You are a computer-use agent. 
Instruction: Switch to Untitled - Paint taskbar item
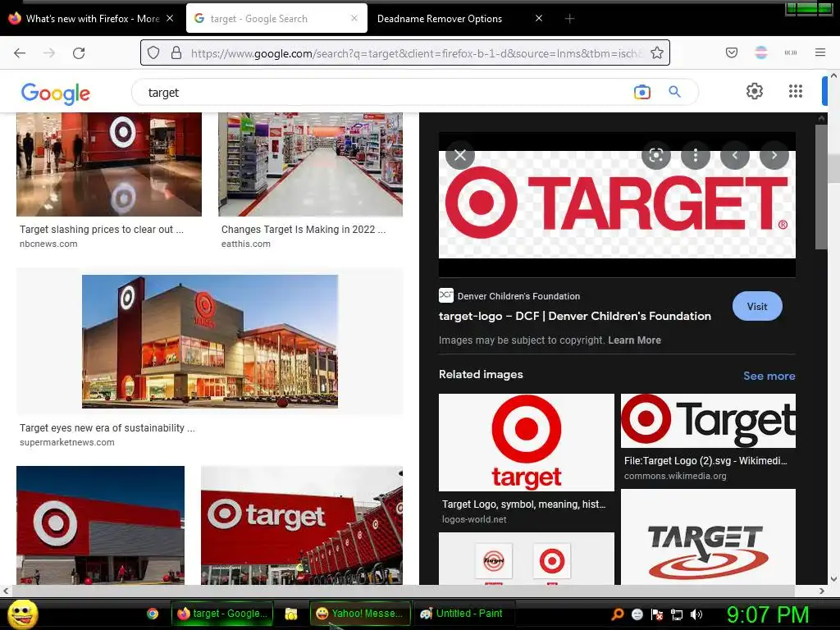pyautogui.click(x=463, y=614)
